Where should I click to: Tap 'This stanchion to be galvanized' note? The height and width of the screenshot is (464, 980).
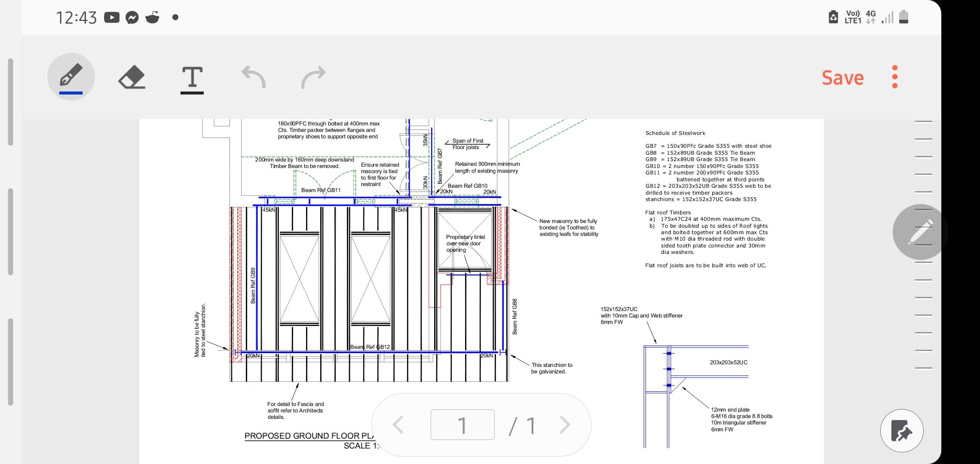551,368
